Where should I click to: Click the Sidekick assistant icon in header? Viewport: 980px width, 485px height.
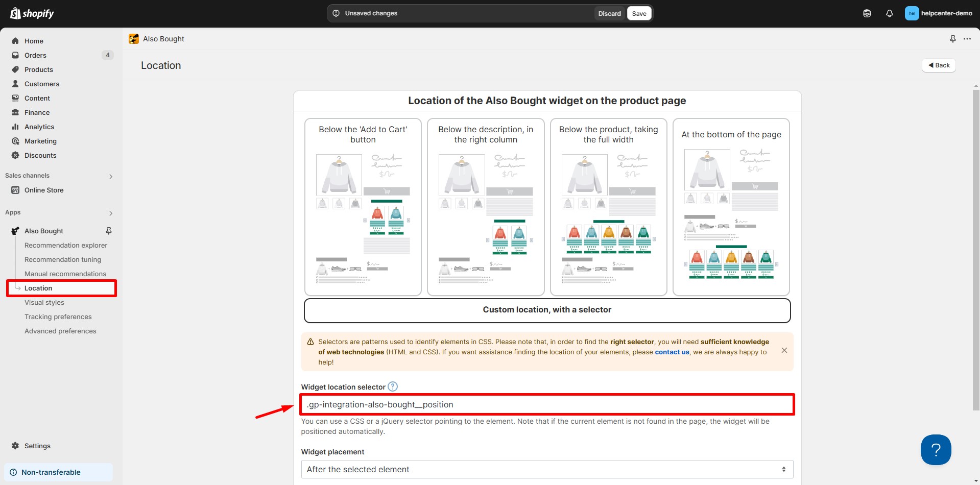pyautogui.click(x=867, y=13)
